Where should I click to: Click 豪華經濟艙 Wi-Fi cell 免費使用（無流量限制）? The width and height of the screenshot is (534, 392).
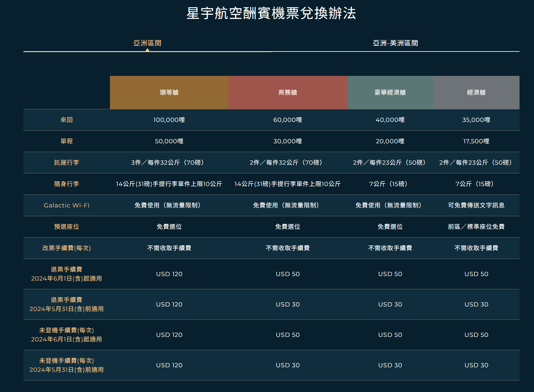pos(390,205)
